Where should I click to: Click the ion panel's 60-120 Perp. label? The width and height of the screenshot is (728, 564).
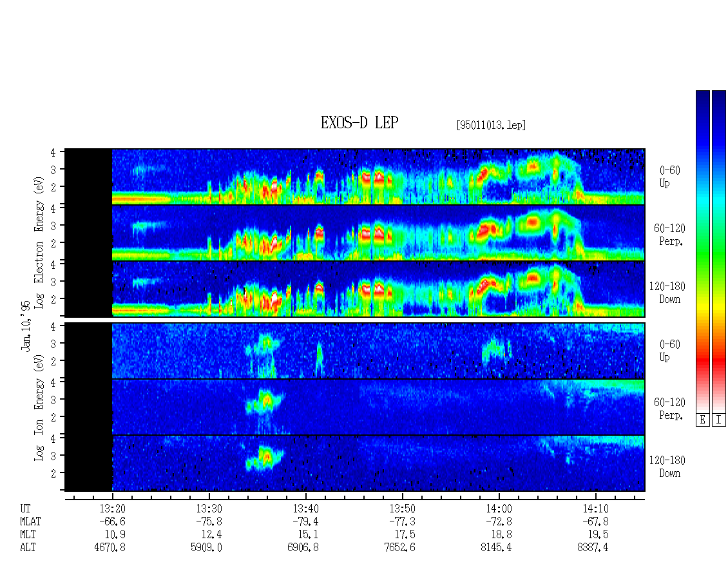pyautogui.click(x=669, y=409)
